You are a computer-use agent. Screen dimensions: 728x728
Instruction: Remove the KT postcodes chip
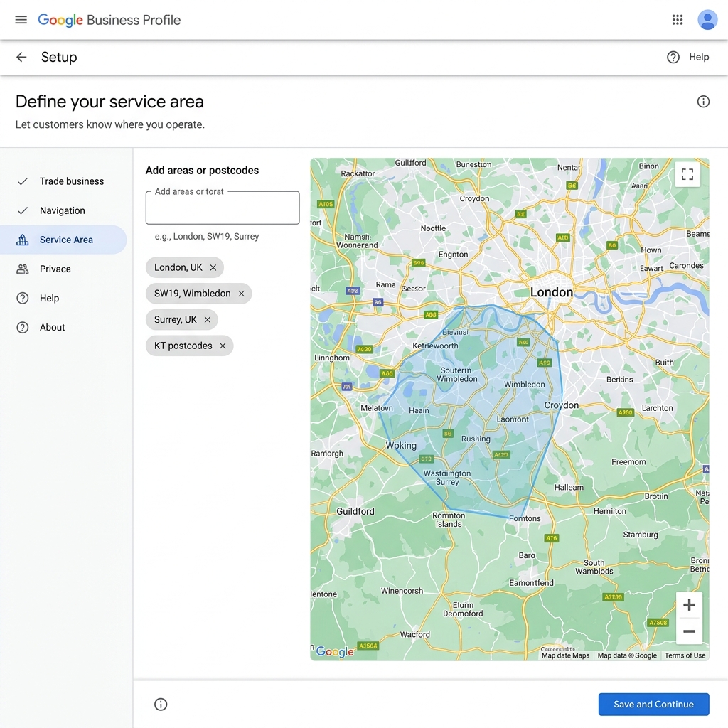pyautogui.click(x=223, y=346)
